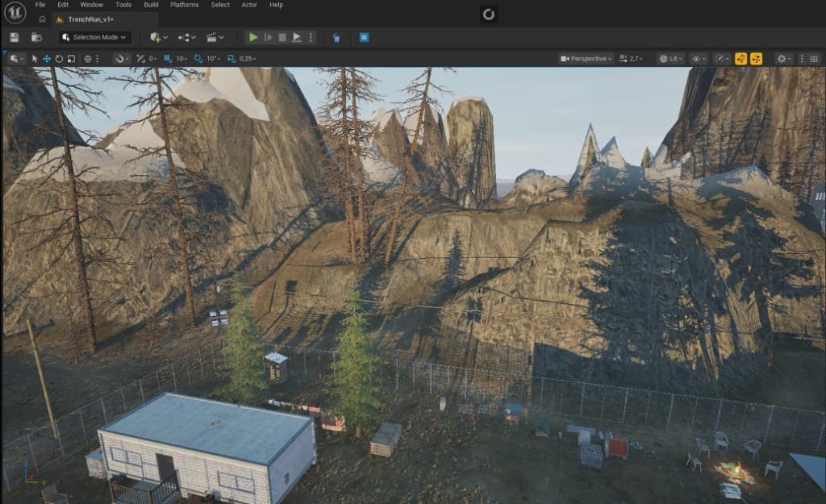The width and height of the screenshot is (826, 504).
Task: Click the circular loading indicator at top
Action: (489, 15)
